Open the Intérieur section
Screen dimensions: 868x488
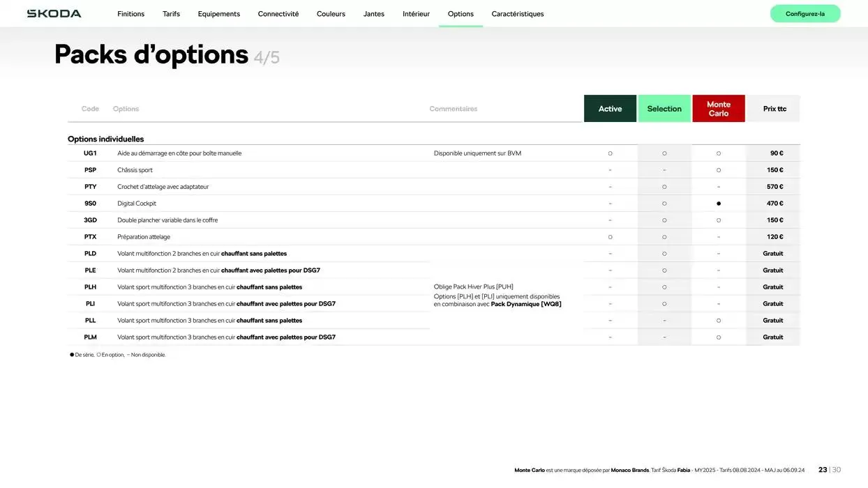pos(416,14)
